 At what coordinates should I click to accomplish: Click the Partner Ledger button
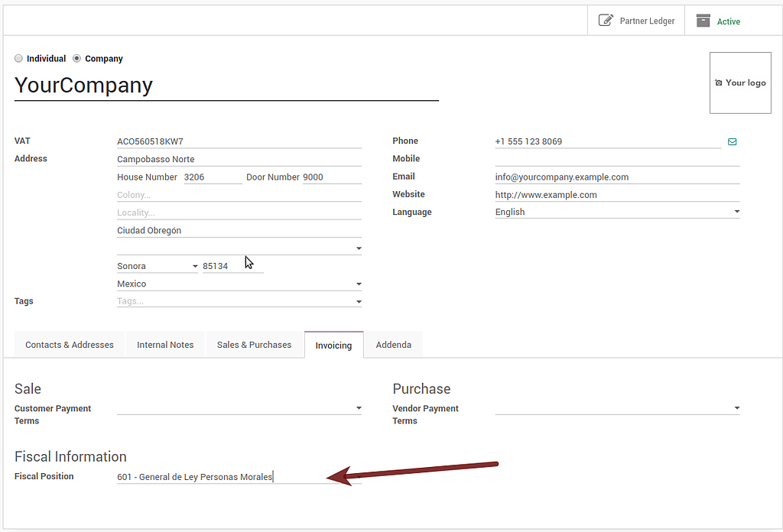click(x=636, y=21)
